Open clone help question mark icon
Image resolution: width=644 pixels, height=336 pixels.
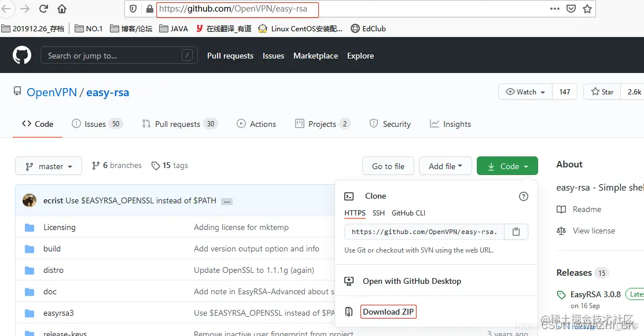click(x=523, y=196)
